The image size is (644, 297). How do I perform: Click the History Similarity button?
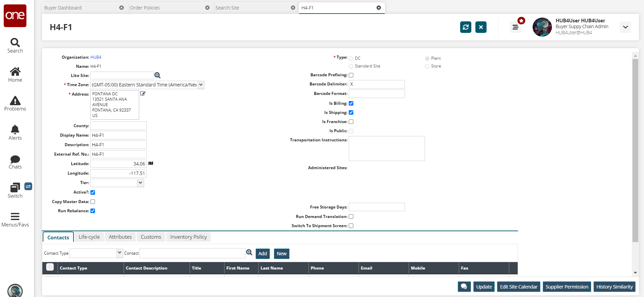(x=615, y=287)
